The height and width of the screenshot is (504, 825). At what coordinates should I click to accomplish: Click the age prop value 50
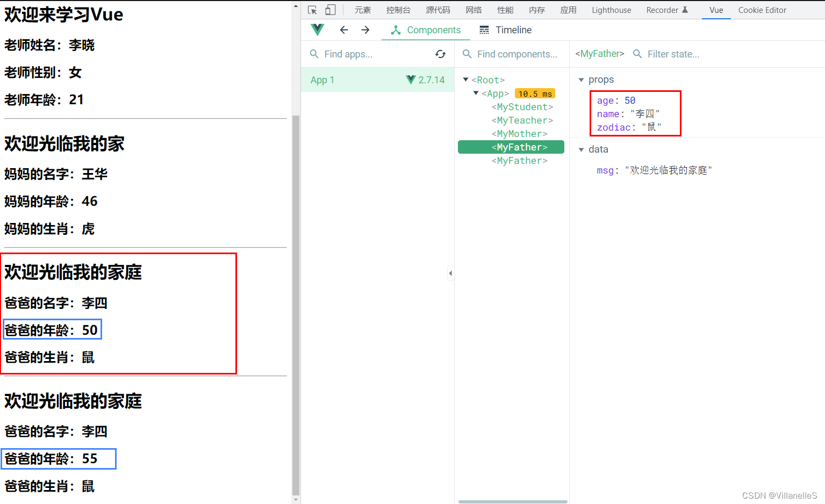pos(630,100)
